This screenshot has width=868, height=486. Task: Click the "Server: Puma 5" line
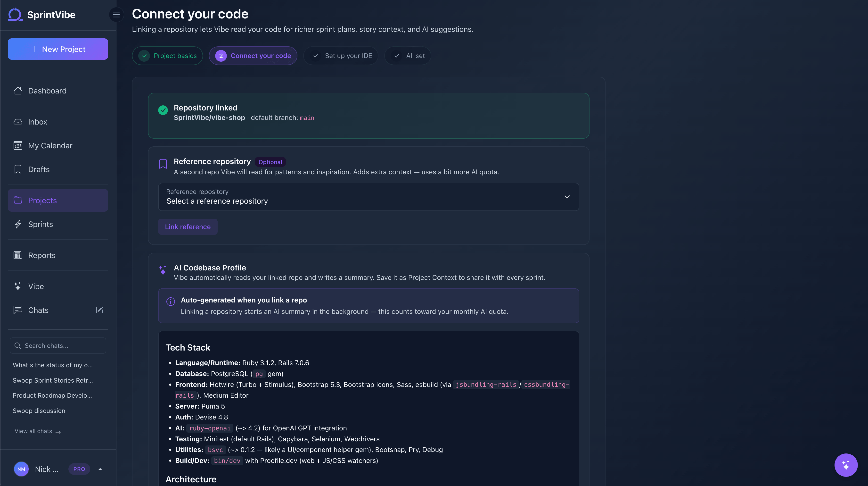(x=200, y=406)
